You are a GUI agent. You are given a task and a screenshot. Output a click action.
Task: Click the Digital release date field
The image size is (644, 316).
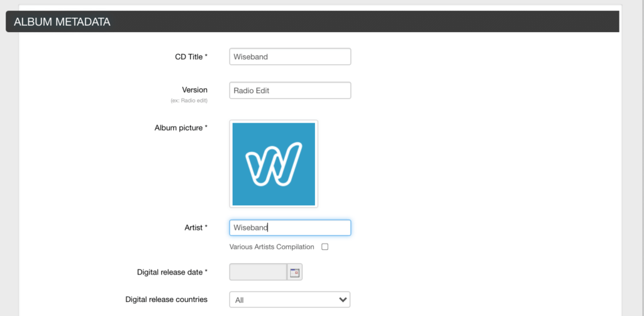click(x=258, y=273)
